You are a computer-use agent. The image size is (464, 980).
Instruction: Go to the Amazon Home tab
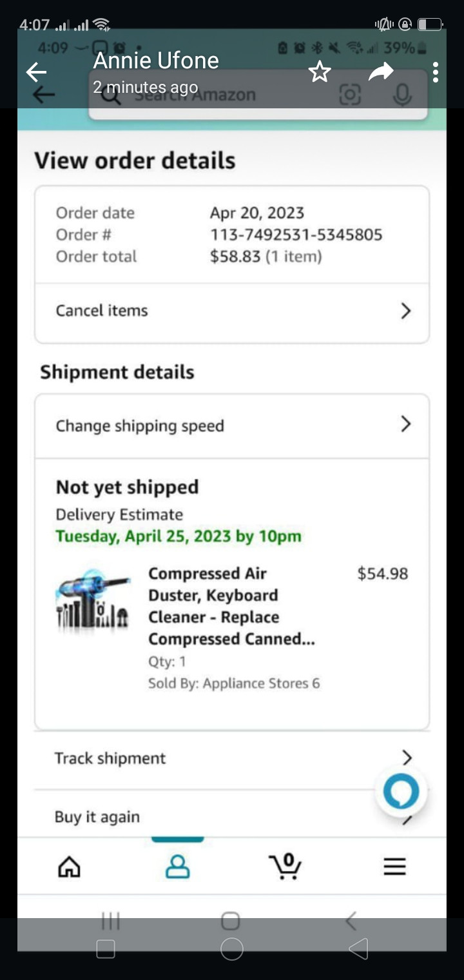tap(70, 867)
